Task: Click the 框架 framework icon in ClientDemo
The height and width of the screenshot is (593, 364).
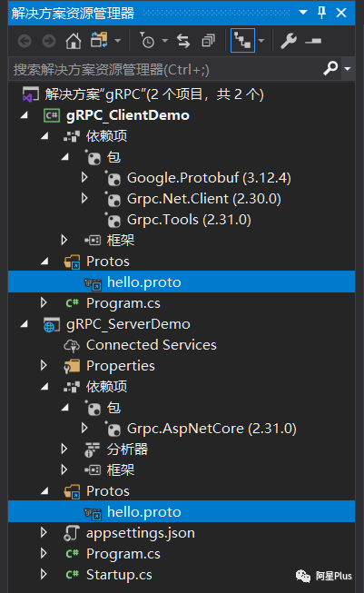Action: [93, 240]
